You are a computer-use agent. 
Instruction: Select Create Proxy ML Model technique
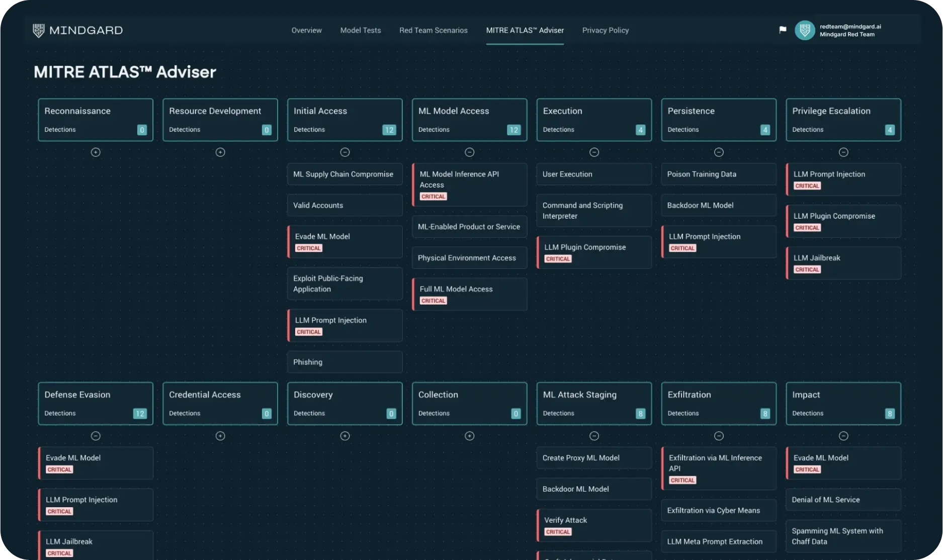coord(594,458)
